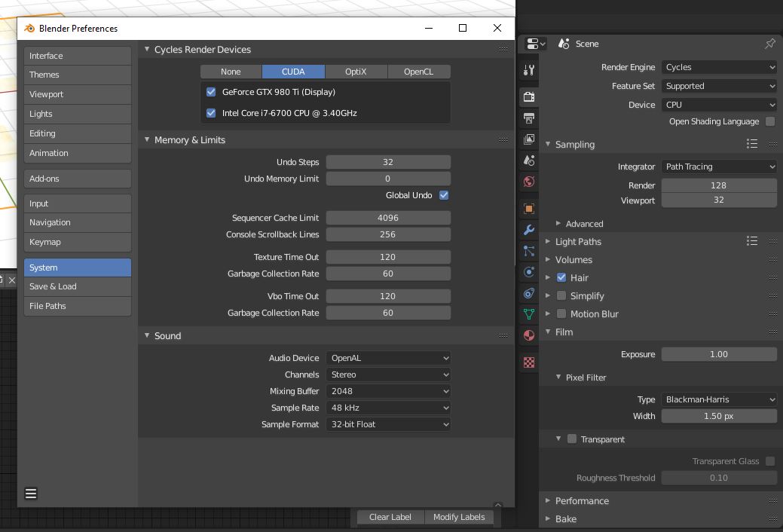Enable the Transparent film checkbox
Screen dimensions: 783x532
coord(572,439)
